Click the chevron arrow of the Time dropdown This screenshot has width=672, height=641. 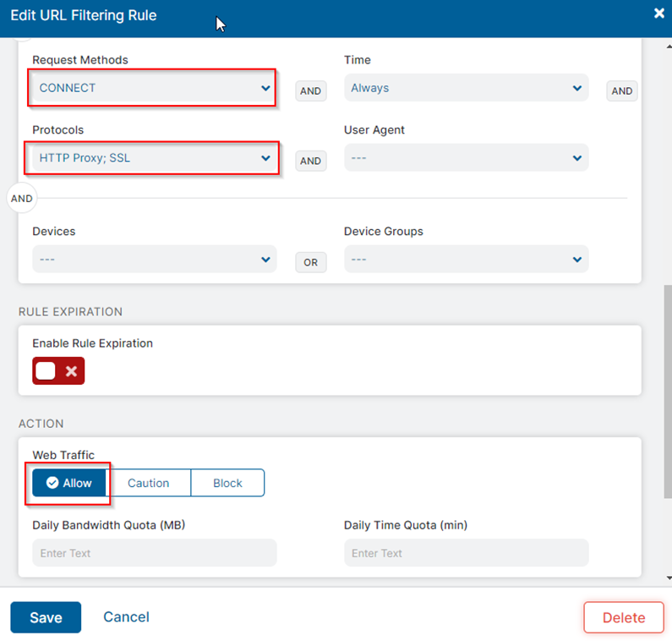click(576, 88)
